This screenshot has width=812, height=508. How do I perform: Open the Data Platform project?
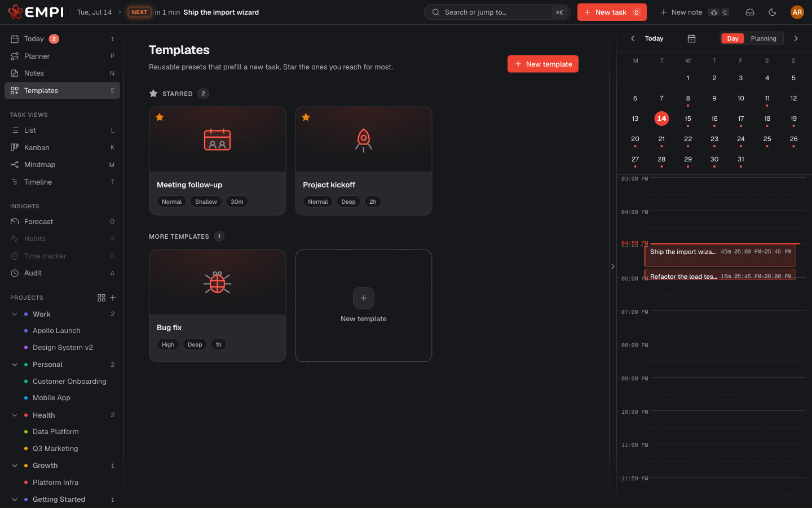pos(55,432)
